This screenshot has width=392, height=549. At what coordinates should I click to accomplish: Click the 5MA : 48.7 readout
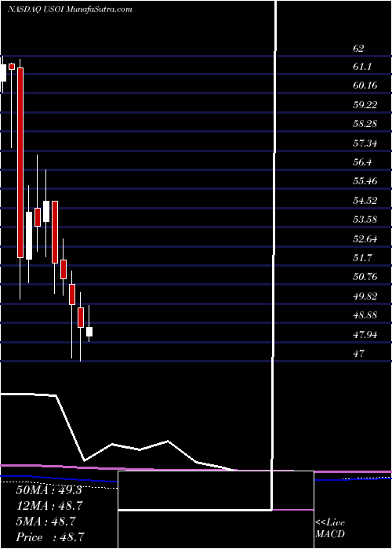pos(46,522)
